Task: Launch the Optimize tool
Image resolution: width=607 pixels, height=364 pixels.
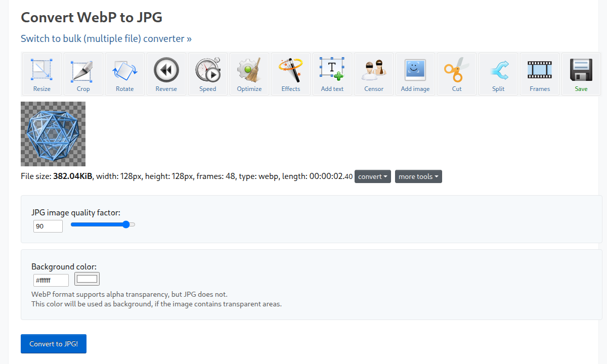Action: tap(249, 74)
